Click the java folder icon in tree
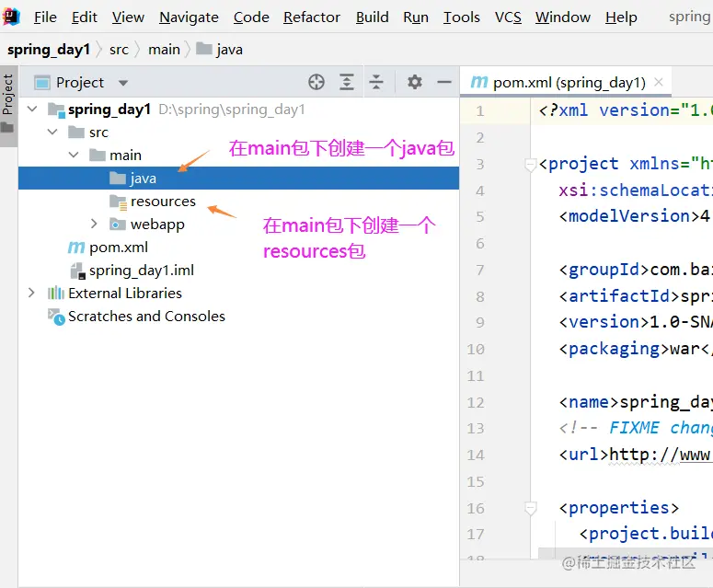Screen dimensions: 713x588 coord(118,179)
